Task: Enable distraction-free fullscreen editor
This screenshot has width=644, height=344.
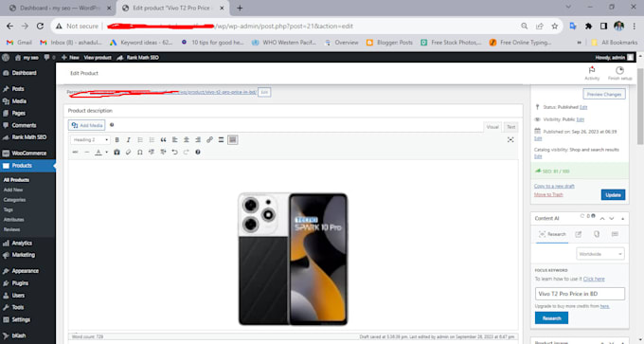Action: [x=510, y=139]
